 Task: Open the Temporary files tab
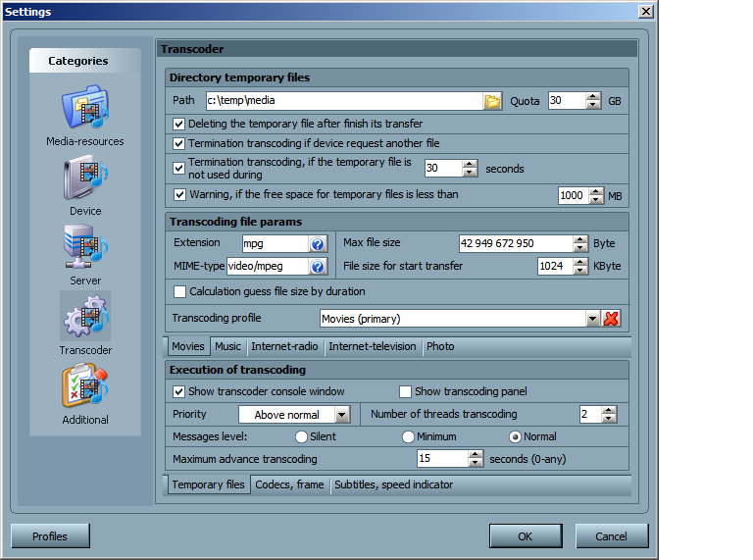pyautogui.click(x=209, y=484)
